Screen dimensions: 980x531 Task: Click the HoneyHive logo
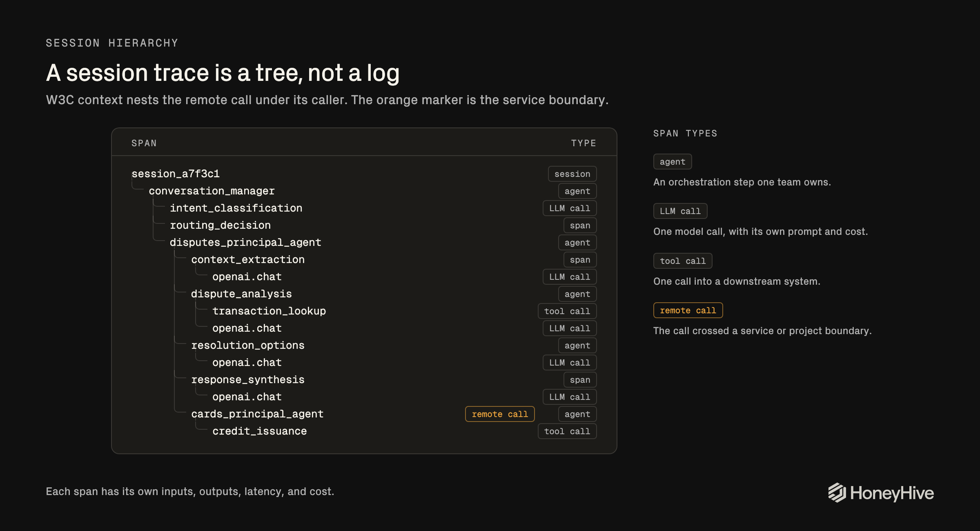point(881,493)
